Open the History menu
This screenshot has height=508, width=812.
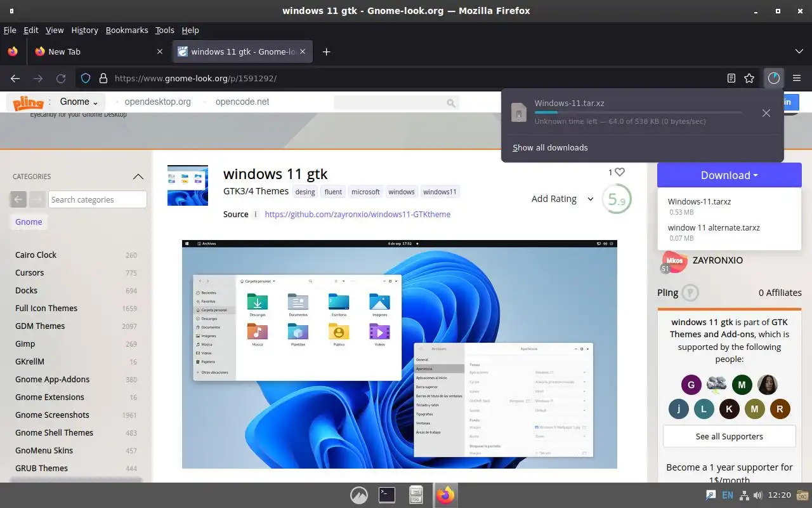[x=84, y=30]
